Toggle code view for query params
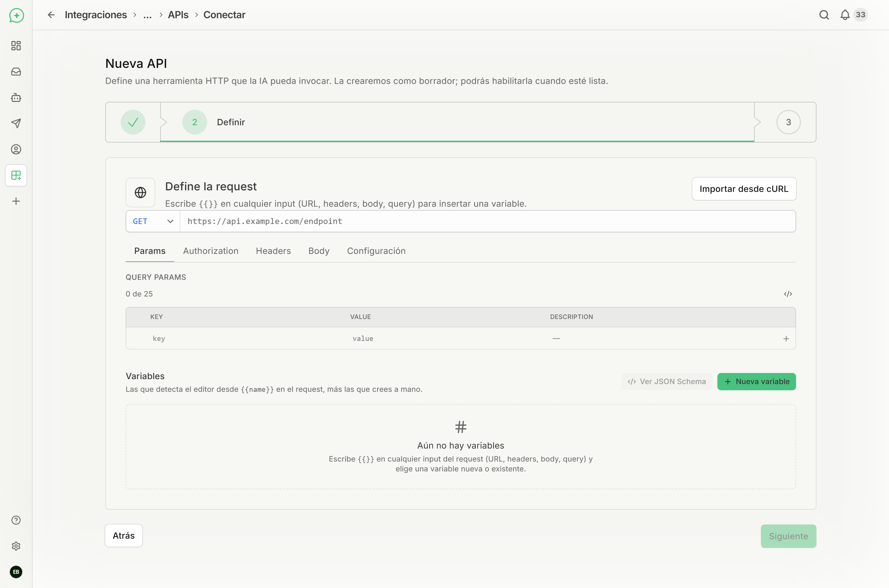This screenshot has width=889, height=588. click(x=788, y=294)
